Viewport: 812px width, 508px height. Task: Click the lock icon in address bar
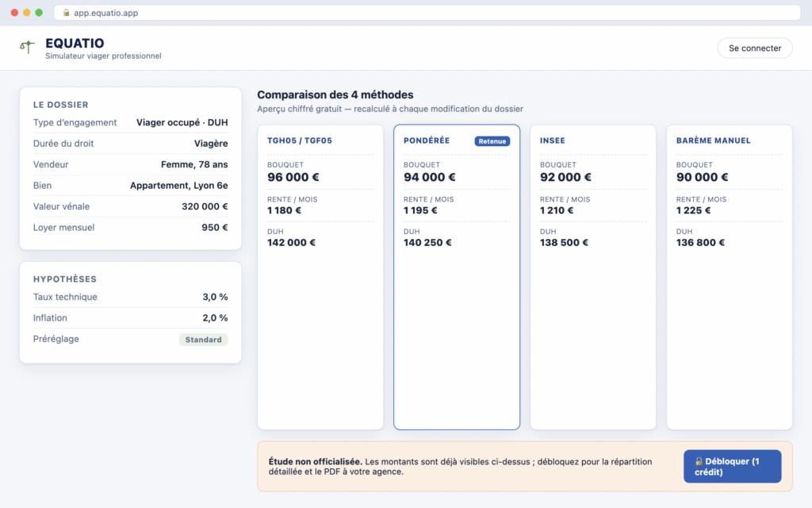coord(67,13)
